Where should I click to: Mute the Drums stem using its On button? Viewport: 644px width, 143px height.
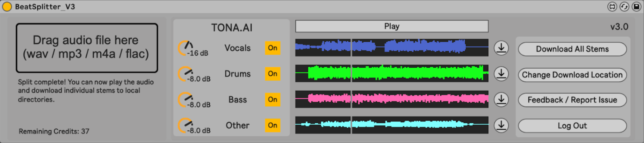coord(273,74)
